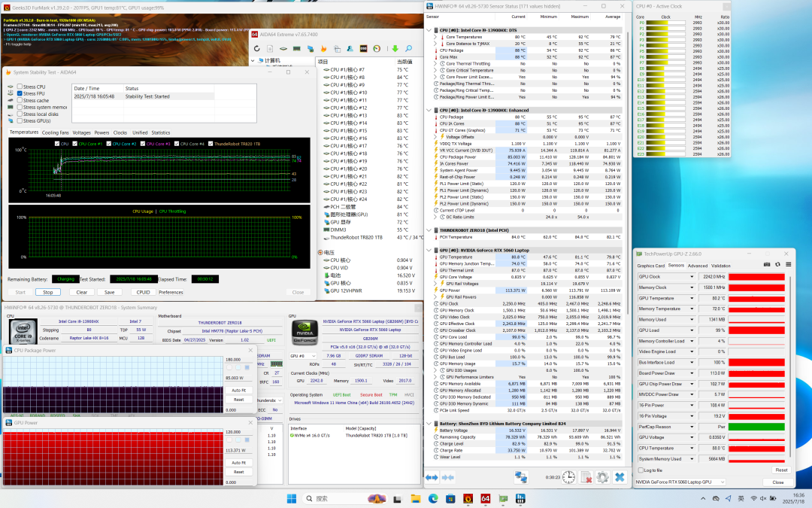Viewport: 812px width, 508px height.
Task: Click the AIDA64 monitor diagnostics toolbar icon
Action: point(311,49)
